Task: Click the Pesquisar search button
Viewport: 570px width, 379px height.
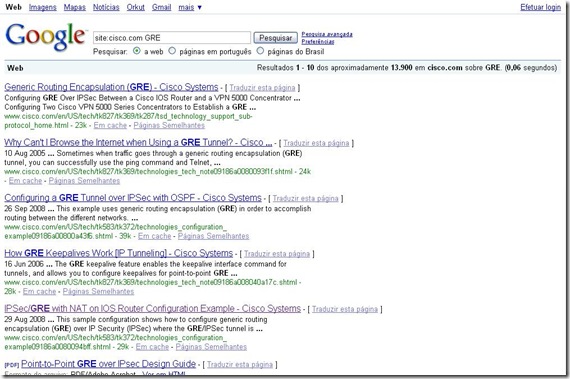Action: [276, 38]
